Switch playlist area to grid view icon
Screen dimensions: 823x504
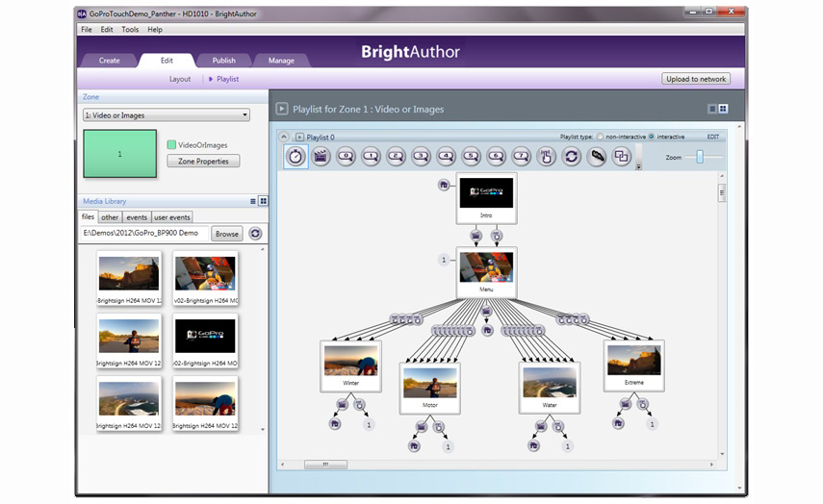(723, 109)
